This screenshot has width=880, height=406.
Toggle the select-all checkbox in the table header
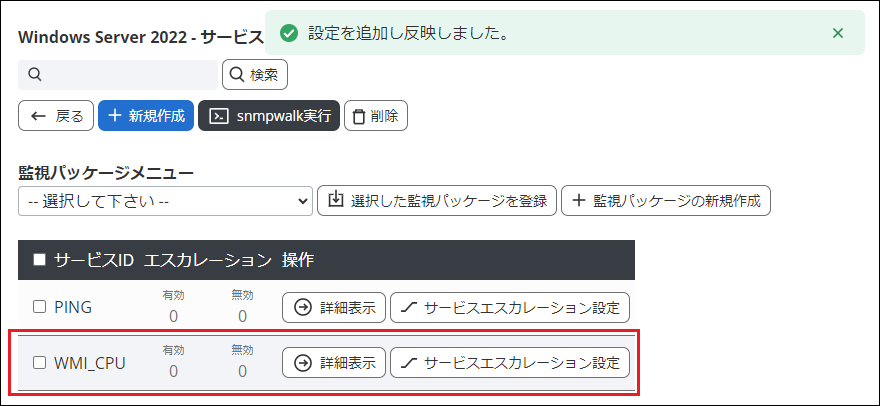[40, 260]
